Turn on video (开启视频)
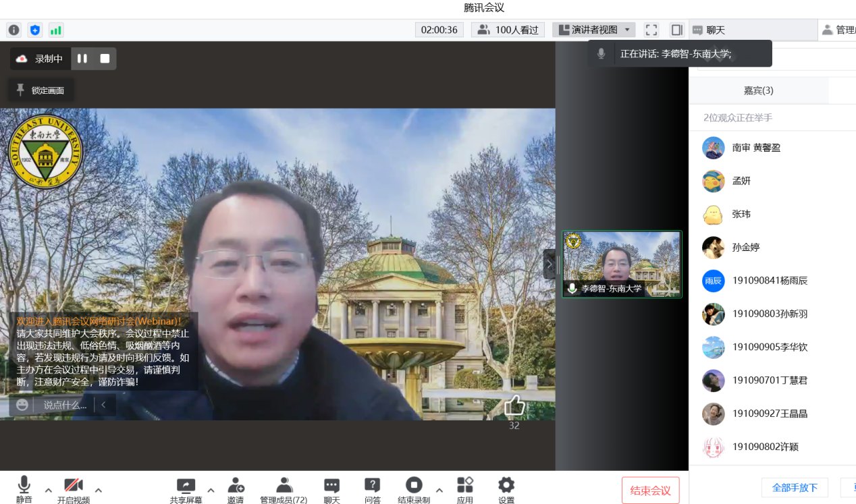The image size is (856, 504). pyautogui.click(x=73, y=490)
